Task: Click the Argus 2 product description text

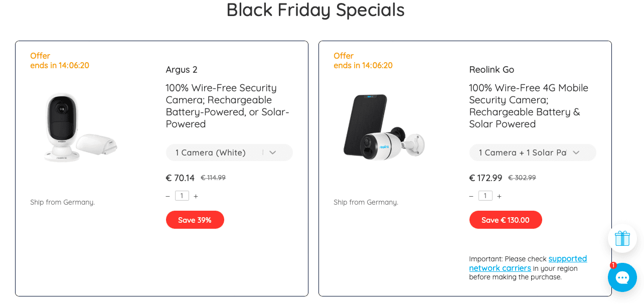Action: 228,106
